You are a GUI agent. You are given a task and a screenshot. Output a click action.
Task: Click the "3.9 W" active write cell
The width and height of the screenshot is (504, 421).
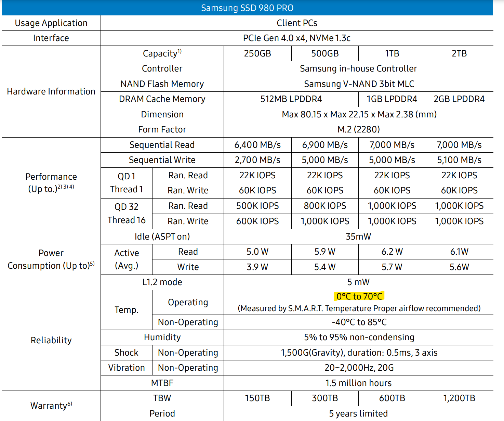257,267
